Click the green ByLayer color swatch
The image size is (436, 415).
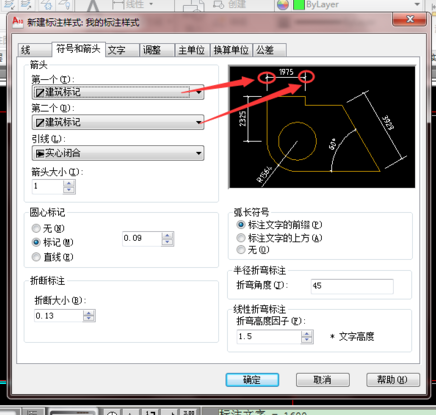coord(299,5)
